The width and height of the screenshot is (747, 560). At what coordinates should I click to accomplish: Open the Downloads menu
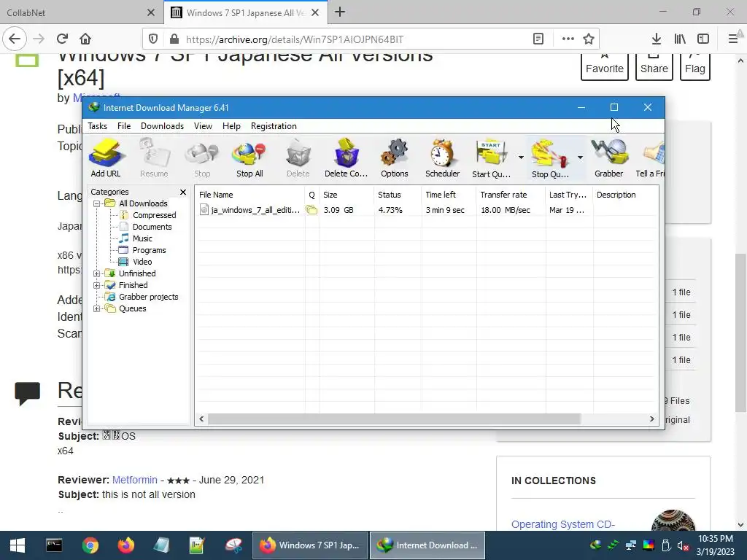coord(162,126)
